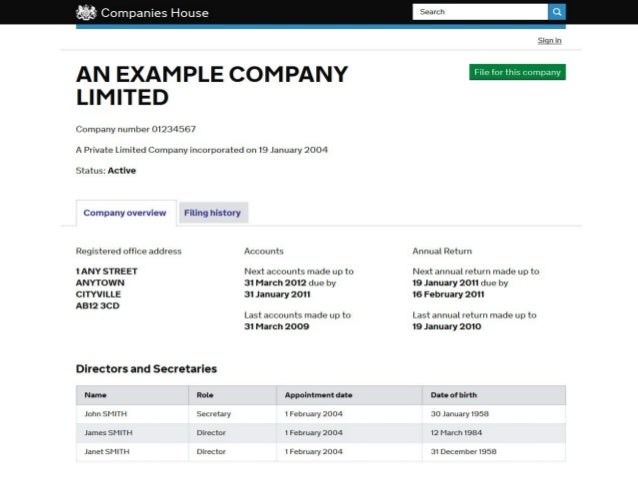Click Directors and Secretaries heading
The width and height of the screenshot is (638, 479).
[x=146, y=369]
